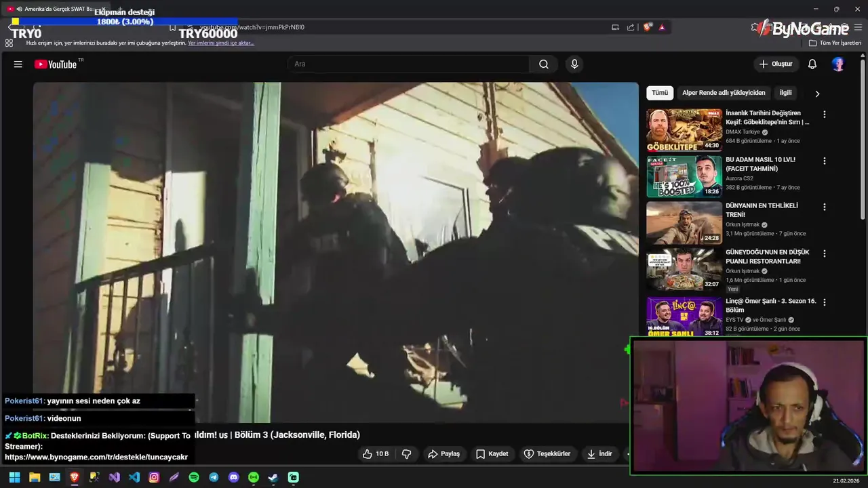
Task: Open a new browser tab with the plus
Action: [x=120, y=9]
